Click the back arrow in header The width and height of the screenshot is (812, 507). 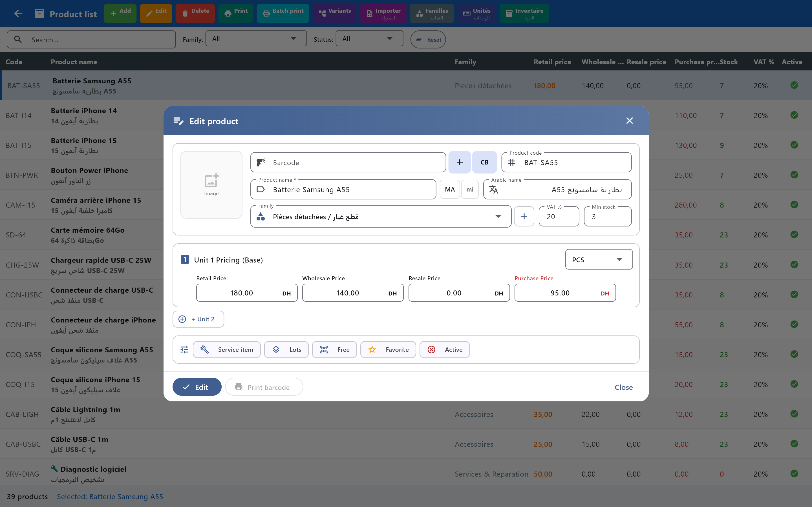(x=18, y=14)
